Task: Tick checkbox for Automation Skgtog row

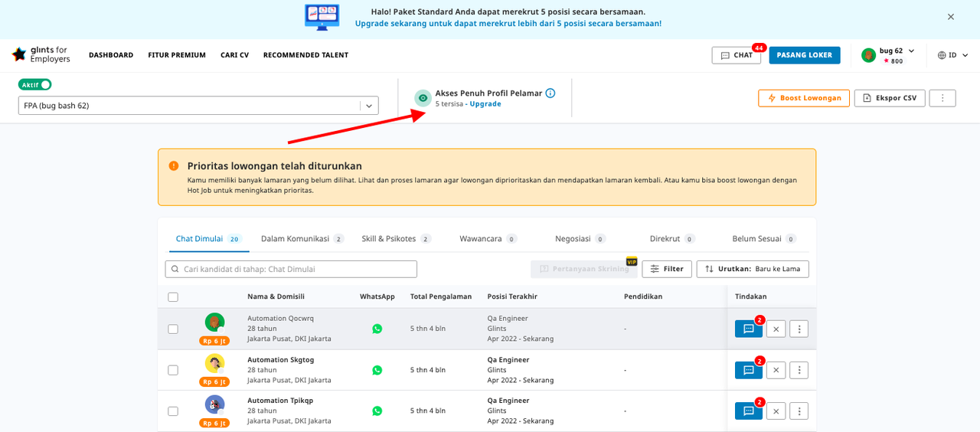Action: click(x=173, y=370)
